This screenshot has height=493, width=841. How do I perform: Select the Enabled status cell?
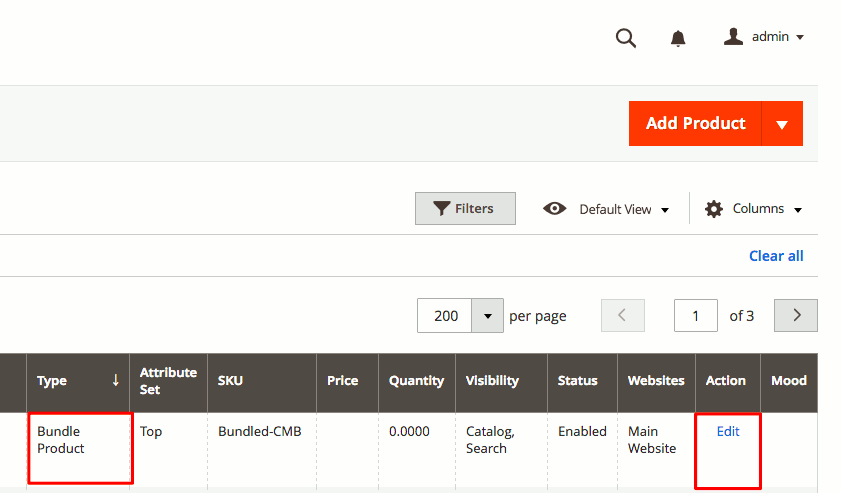(x=582, y=448)
